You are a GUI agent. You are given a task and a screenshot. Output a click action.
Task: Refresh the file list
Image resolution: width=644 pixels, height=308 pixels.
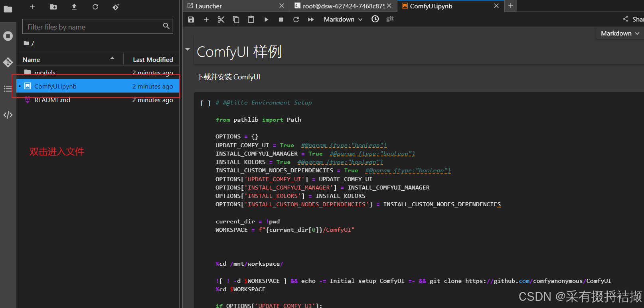click(x=95, y=7)
